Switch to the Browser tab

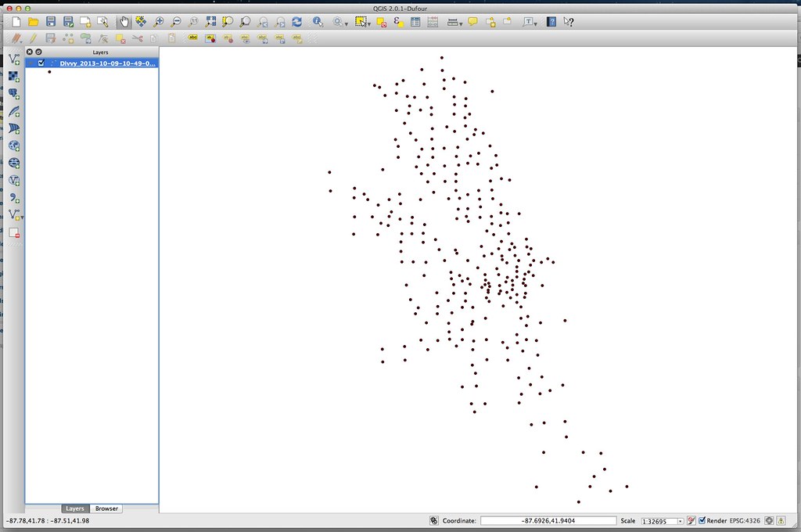click(x=106, y=509)
